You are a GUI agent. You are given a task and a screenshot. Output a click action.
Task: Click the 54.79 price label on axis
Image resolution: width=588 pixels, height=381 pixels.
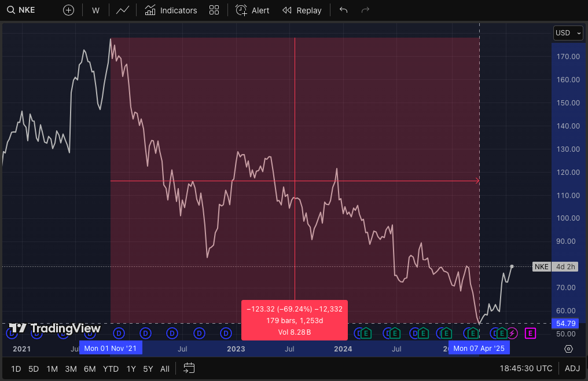(x=565, y=324)
